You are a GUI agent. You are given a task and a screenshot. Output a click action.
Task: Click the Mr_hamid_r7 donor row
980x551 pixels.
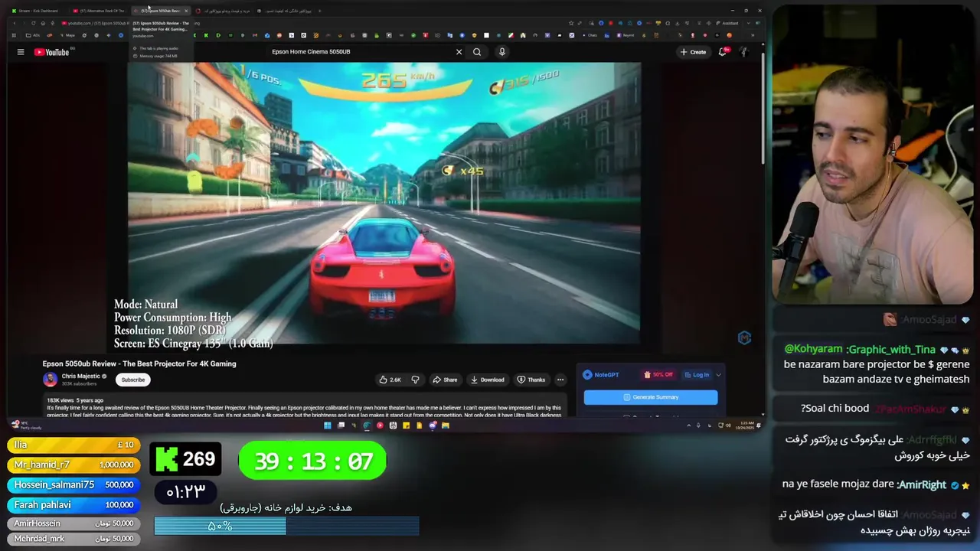73,465
